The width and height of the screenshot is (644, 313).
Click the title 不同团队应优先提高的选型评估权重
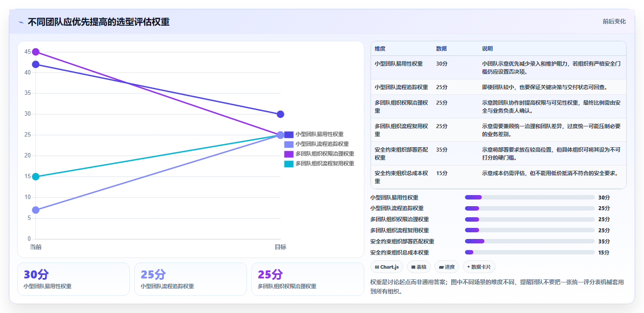click(x=98, y=22)
